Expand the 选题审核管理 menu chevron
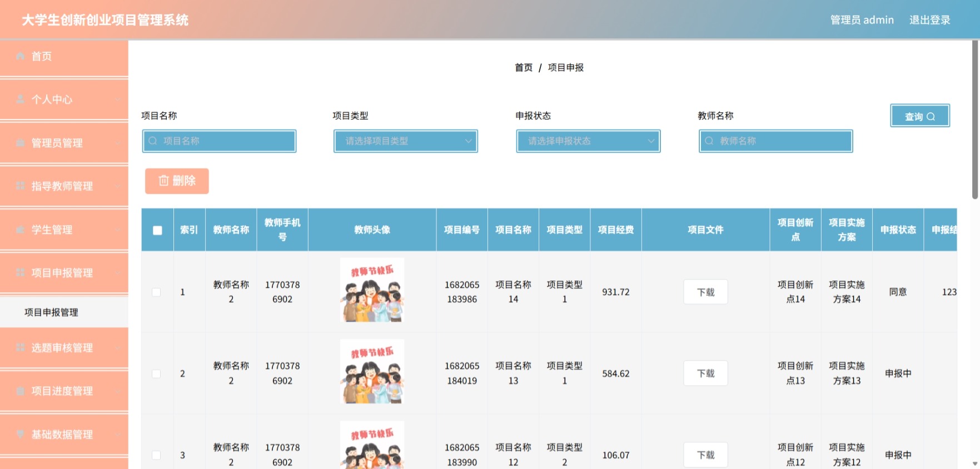980x469 pixels. [118, 348]
